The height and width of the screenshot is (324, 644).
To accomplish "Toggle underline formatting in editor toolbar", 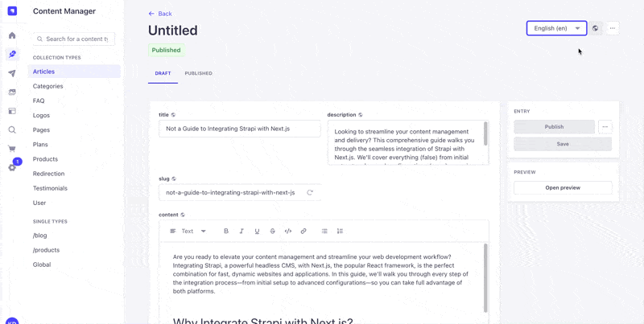I will [x=257, y=232].
